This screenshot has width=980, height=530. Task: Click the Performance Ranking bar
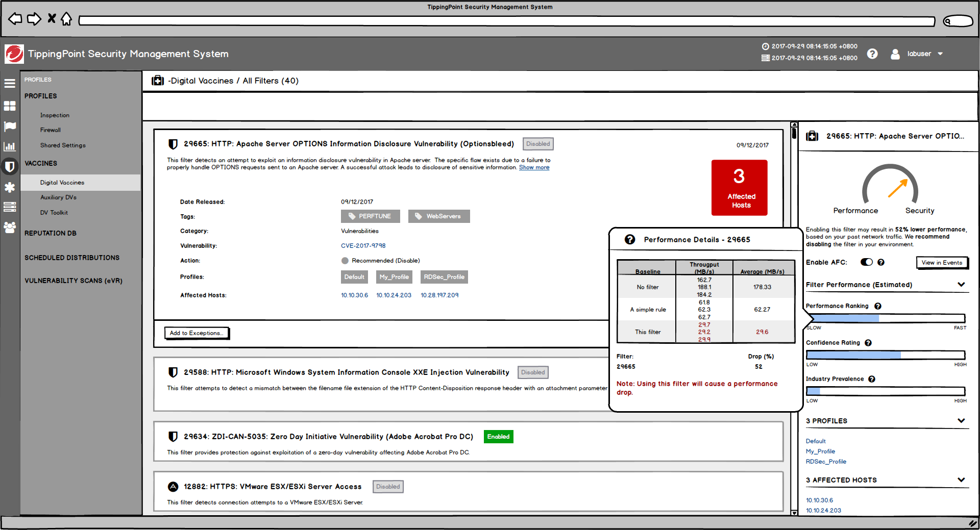pyautogui.click(x=886, y=318)
